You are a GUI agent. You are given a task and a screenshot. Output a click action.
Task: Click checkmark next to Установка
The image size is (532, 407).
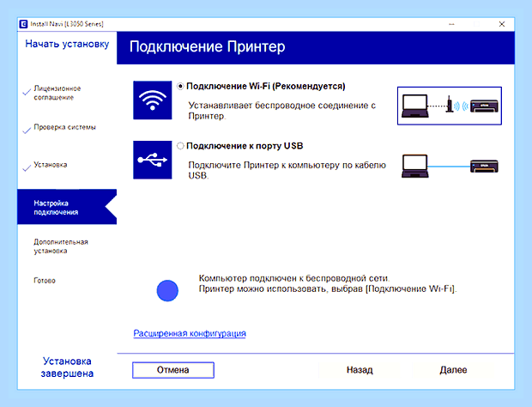click(27, 168)
